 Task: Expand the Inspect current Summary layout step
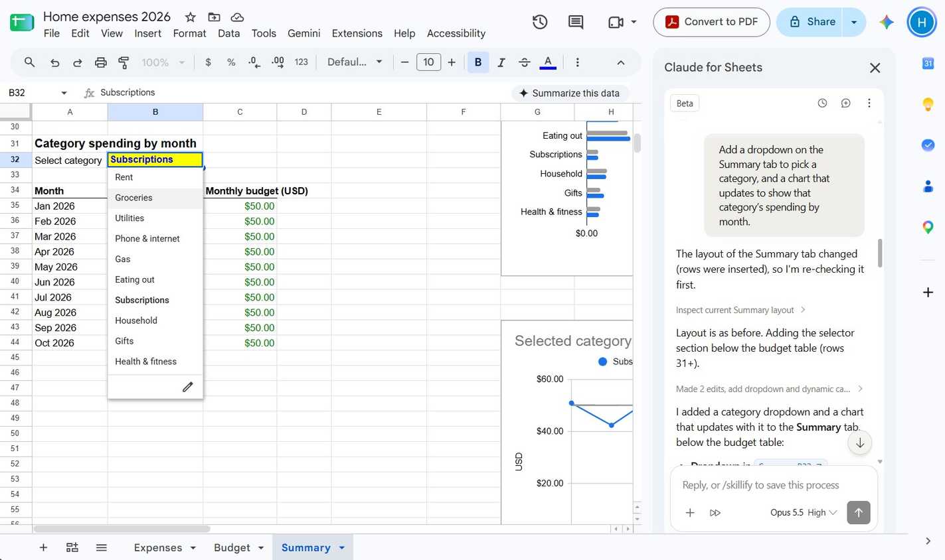(740, 310)
